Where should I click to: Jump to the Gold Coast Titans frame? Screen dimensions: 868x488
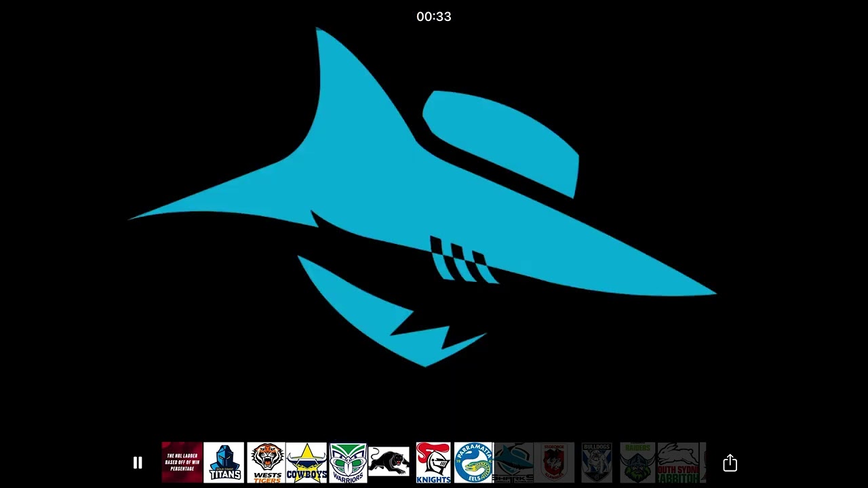(224, 462)
